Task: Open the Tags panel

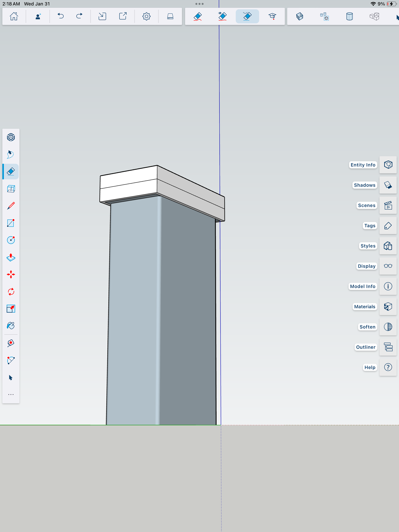Action: (388, 226)
